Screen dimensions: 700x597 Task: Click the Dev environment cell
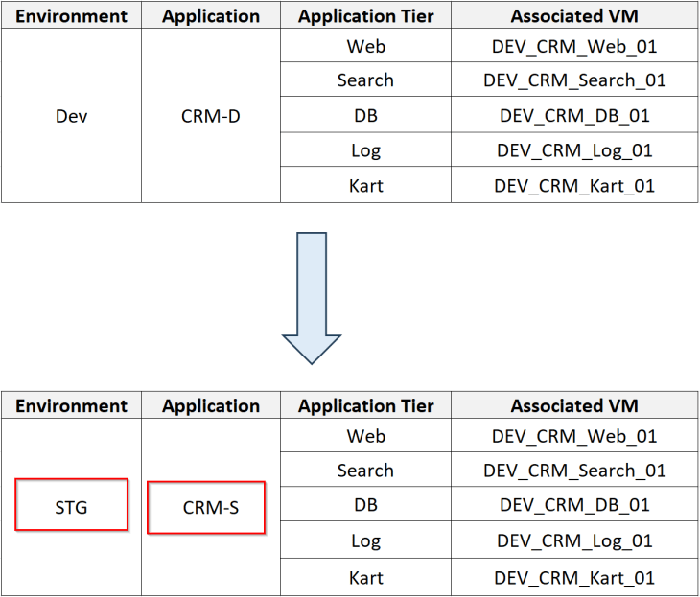pyautogui.click(x=72, y=116)
